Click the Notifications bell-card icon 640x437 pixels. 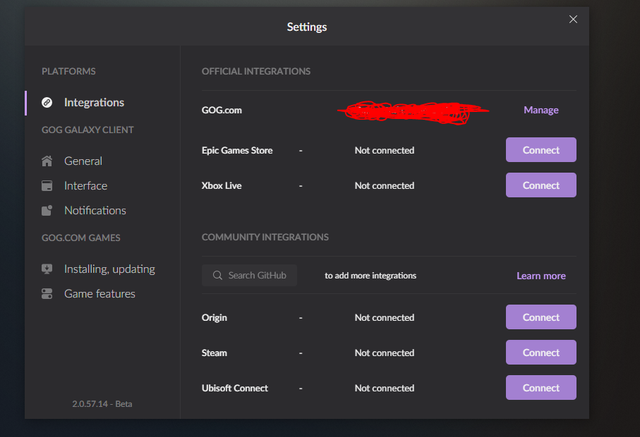[47, 211]
